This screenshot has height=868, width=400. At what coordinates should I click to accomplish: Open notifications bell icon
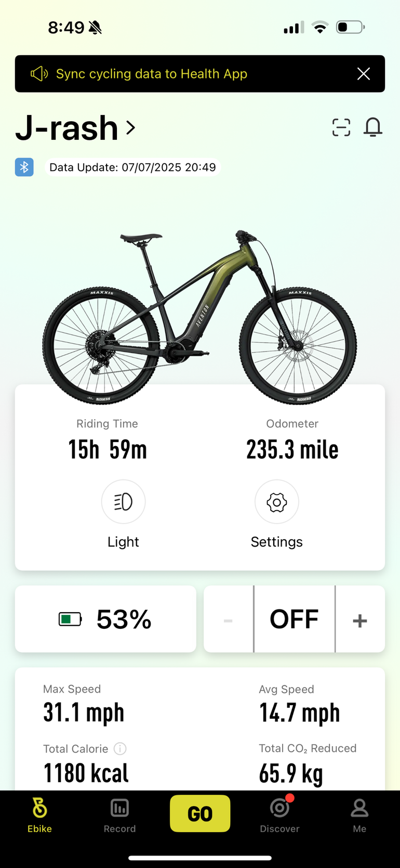click(x=373, y=127)
